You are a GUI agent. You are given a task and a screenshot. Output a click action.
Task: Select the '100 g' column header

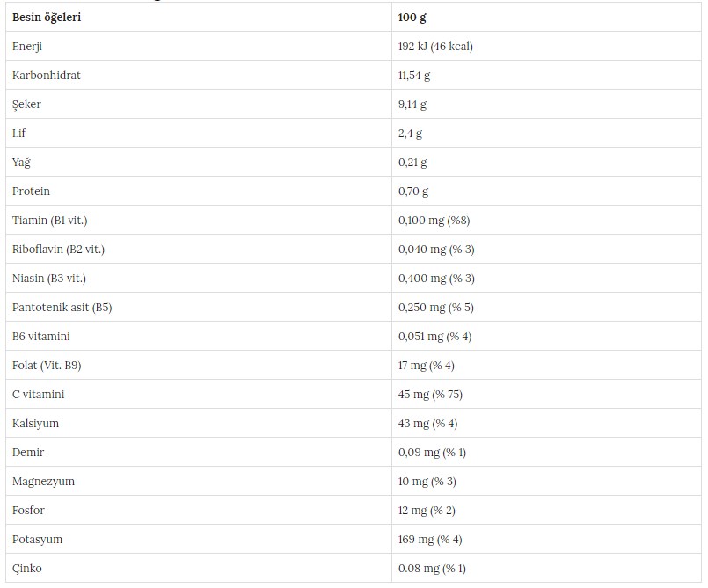[412, 18]
